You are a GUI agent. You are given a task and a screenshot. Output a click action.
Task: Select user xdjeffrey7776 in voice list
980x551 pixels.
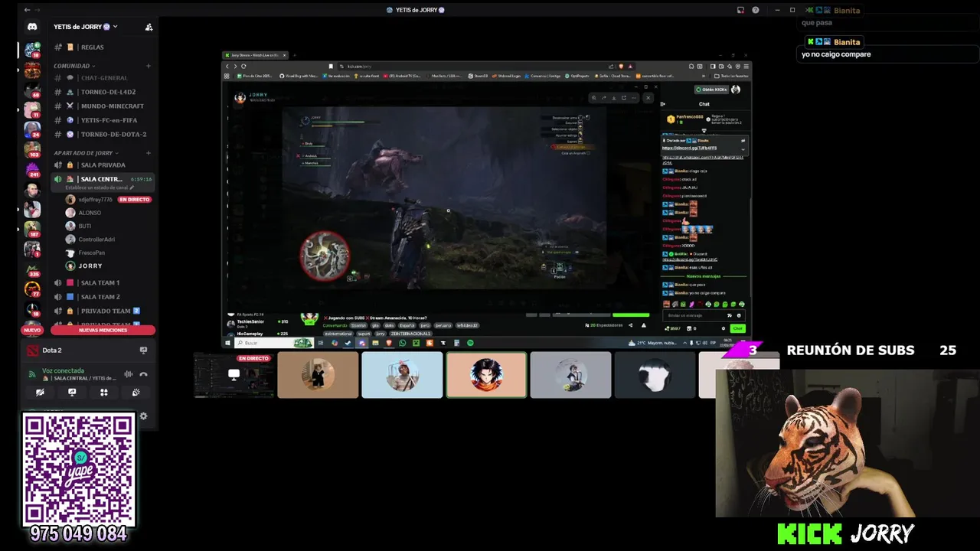(95, 200)
